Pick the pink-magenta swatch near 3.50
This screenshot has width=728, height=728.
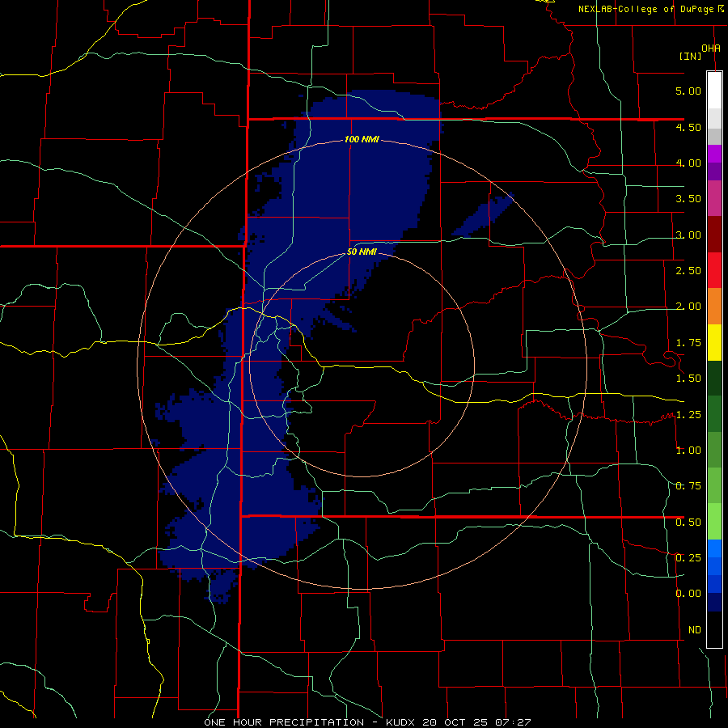click(714, 198)
